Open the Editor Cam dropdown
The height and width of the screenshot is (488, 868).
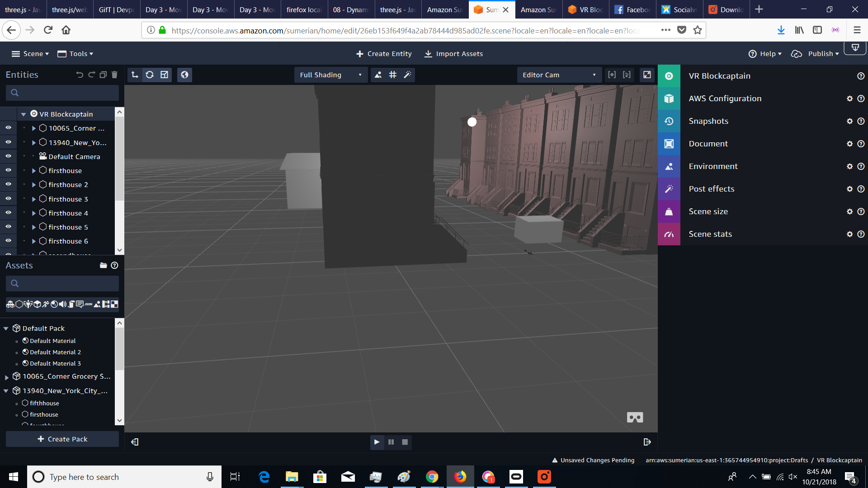point(559,75)
